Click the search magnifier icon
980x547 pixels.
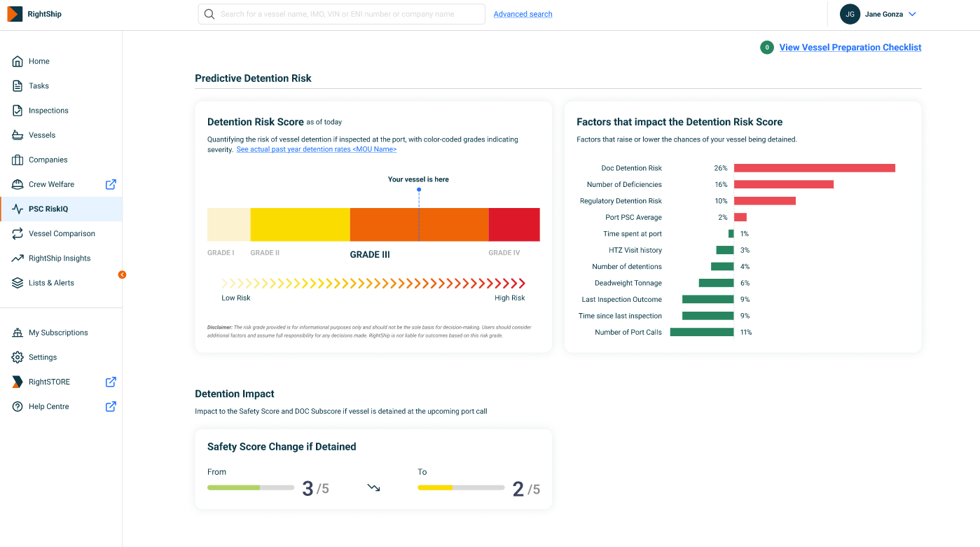coord(209,14)
